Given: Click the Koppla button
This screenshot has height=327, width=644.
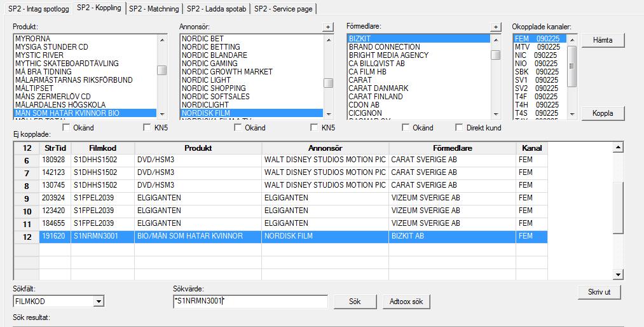Looking at the screenshot, I should (x=603, y=113).
